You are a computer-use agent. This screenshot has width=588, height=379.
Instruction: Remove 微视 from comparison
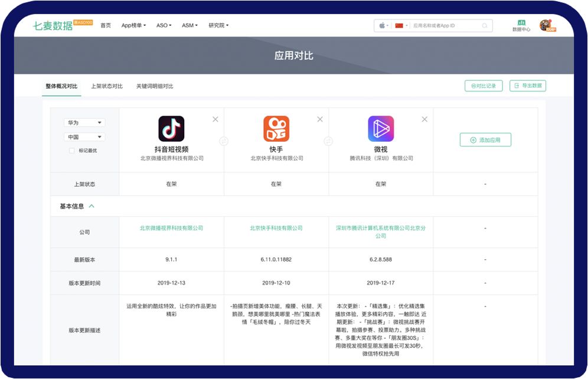tap(424, 119)
